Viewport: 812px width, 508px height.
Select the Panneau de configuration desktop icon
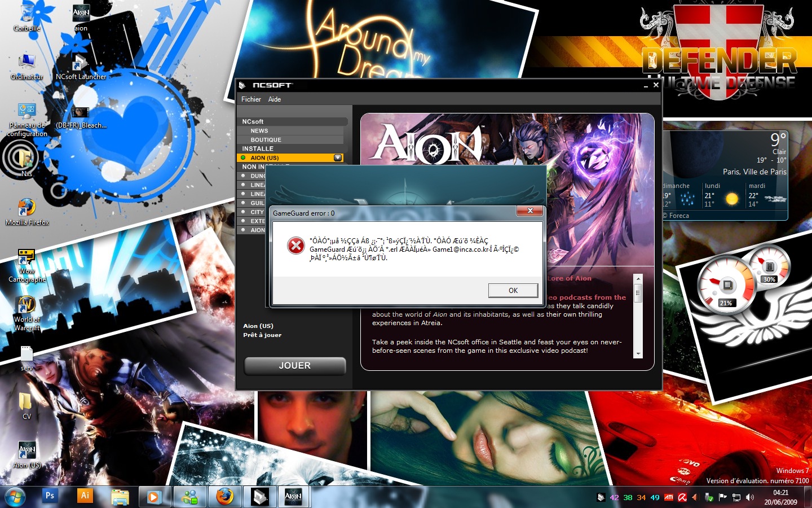point(27,120)
